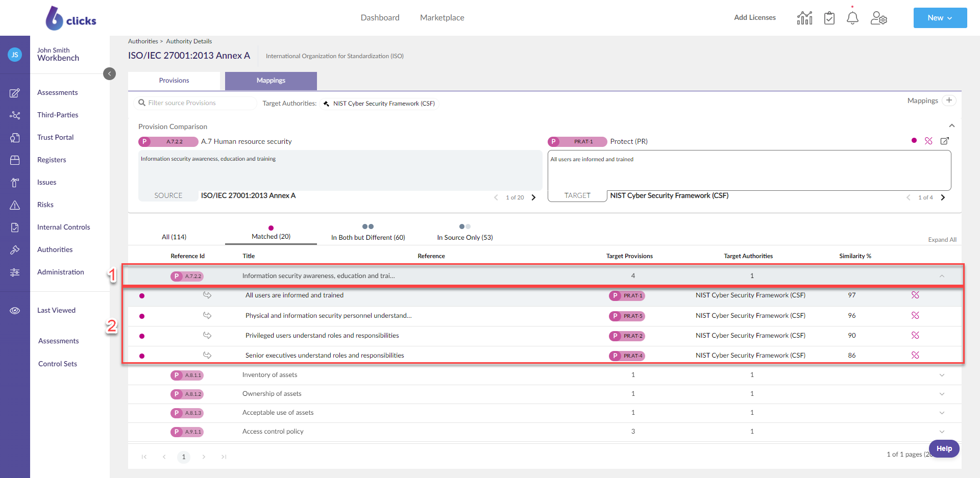The height and width of the screenshot is (478, 980).
Task: Open the notifications bell
Action: pyautogui.click(x=852, y=18)
